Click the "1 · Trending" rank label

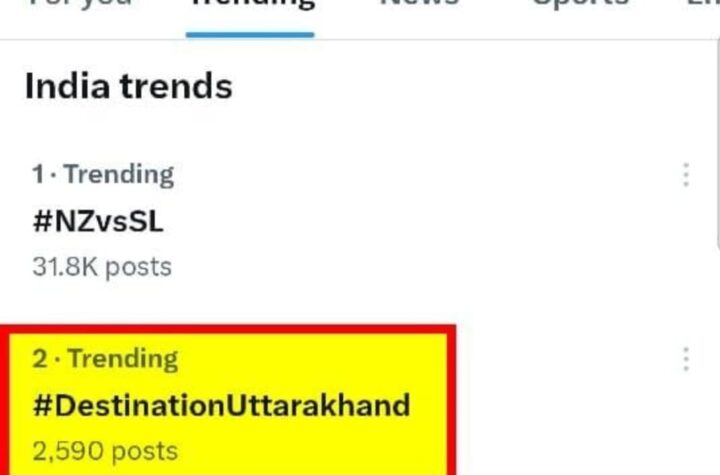tap(103, 175)
